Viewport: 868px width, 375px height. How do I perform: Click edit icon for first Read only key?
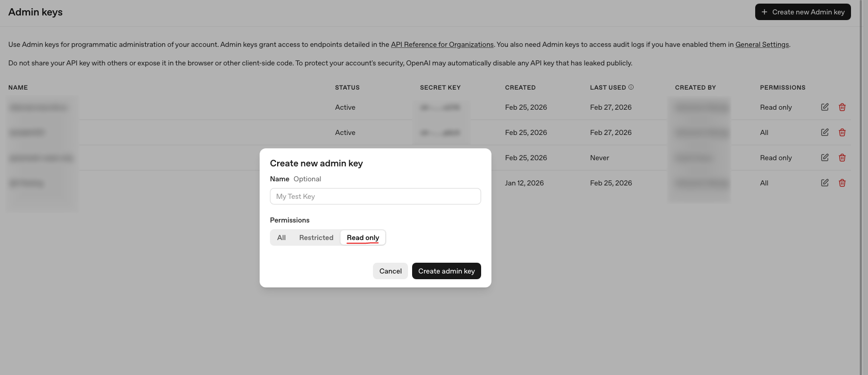[x=825, y=107]
